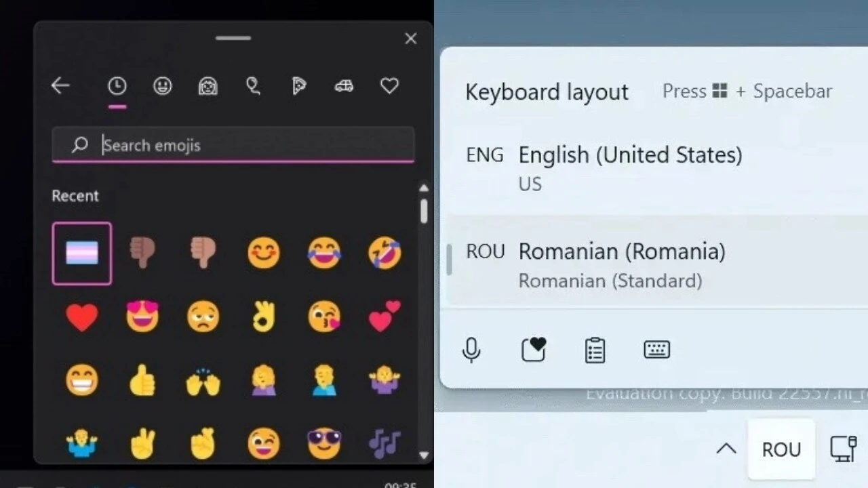Click the scrollbar down arrow in emoji list

(424, 455)
